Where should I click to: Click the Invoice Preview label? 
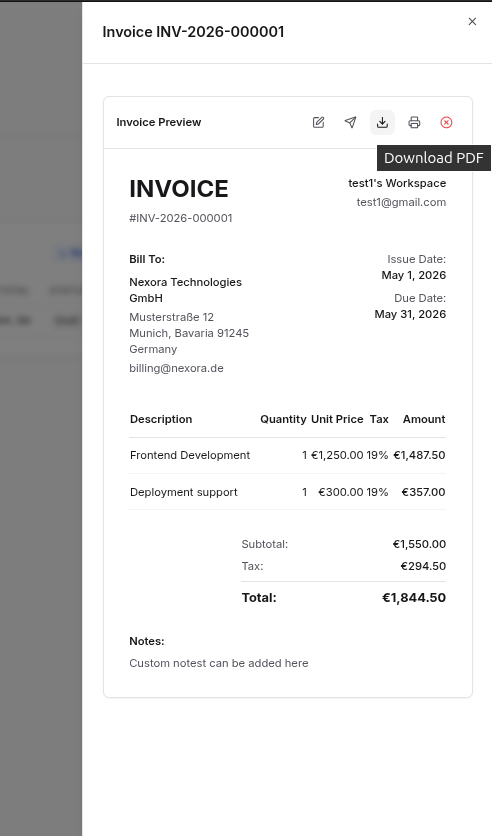click(159, 122)
